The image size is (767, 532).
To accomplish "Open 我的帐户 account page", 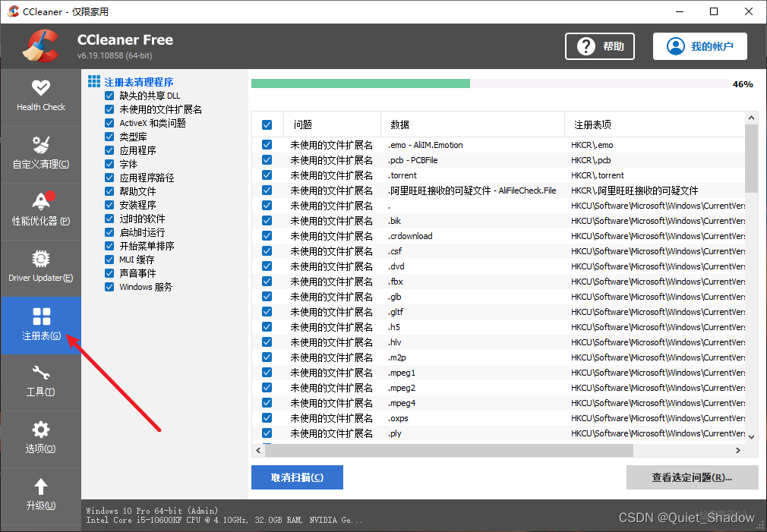I will 699,46.
